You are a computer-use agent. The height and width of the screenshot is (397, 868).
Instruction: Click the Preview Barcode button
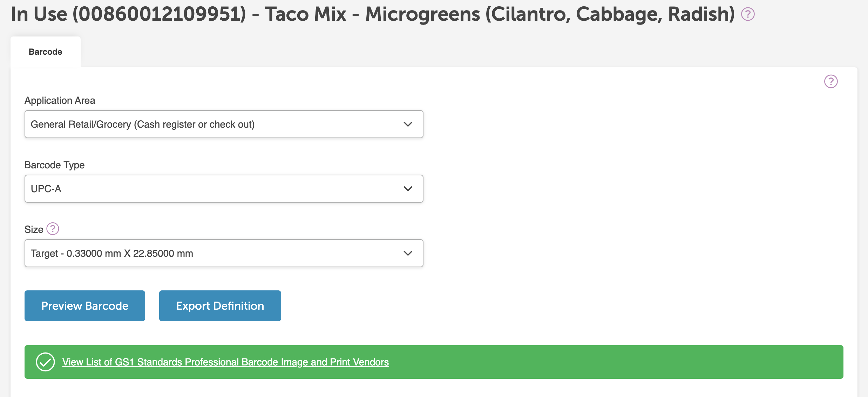pyautogui.click(x=84, y=305)
